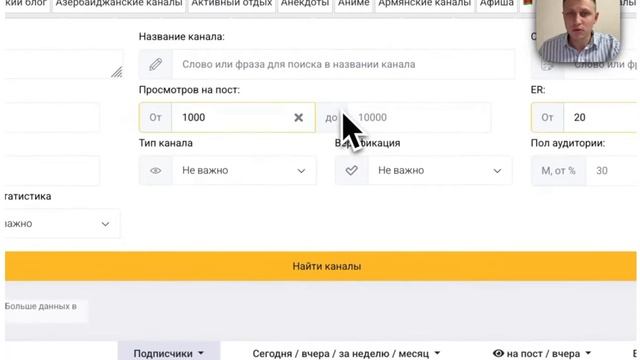640x360 pixels.
Task: Click the 'Название канала:' label
Action: (x=182, y=37)
